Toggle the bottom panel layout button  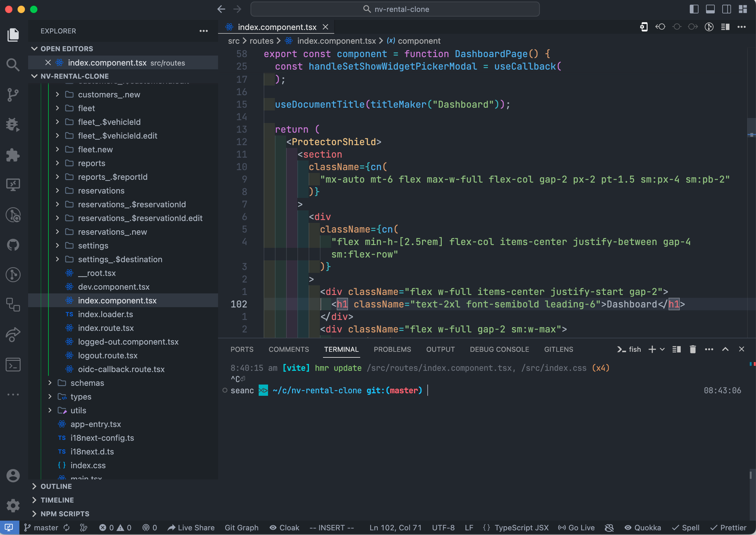(x=710, y=9)
